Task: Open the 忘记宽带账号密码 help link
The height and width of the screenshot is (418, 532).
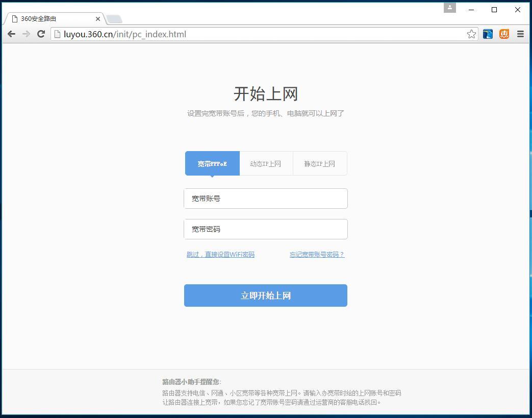Action: pyautogui.click(x=317, y=254)
